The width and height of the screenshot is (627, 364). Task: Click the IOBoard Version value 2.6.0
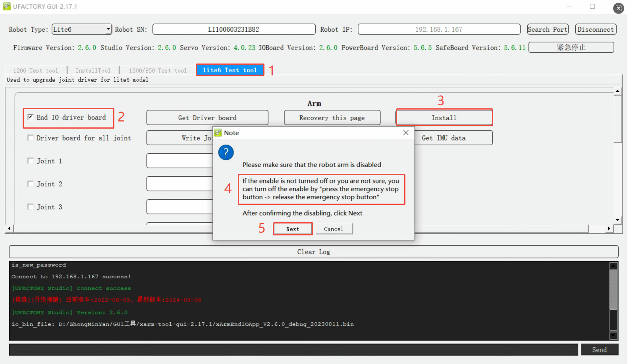328,48
